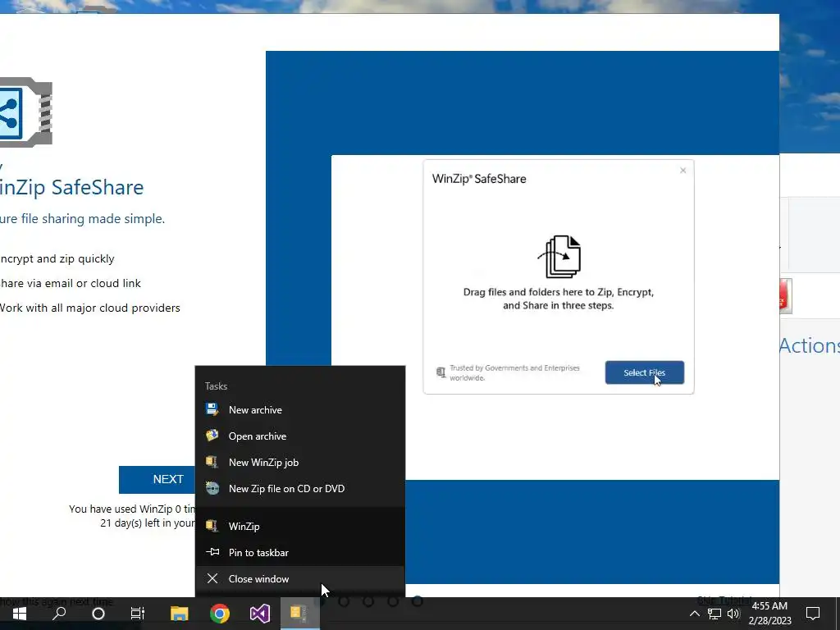
Task: Select Pin to taskbar option
Action: tap(300, 552)
